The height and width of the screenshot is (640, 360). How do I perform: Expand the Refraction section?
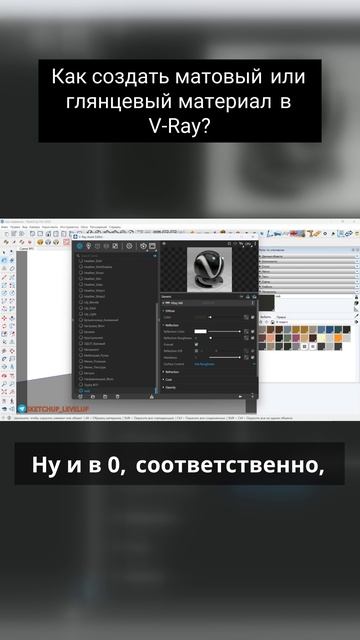171,372
